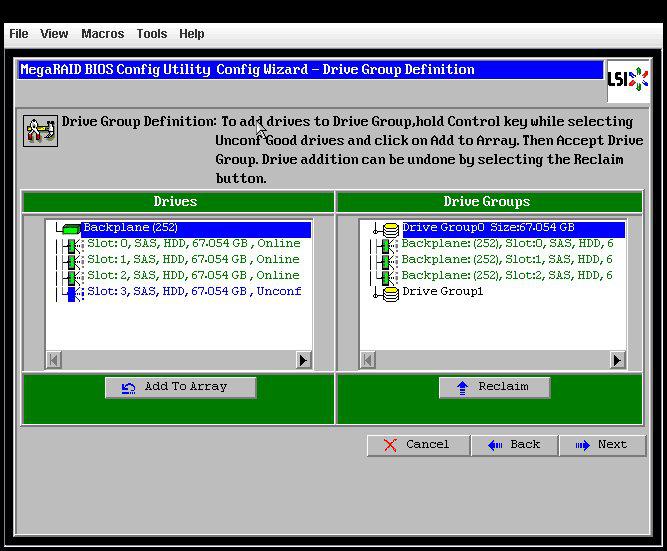Open the Tools menu
Image resolution: width=667 pixels, height=551 pixels.
[151, 33]
